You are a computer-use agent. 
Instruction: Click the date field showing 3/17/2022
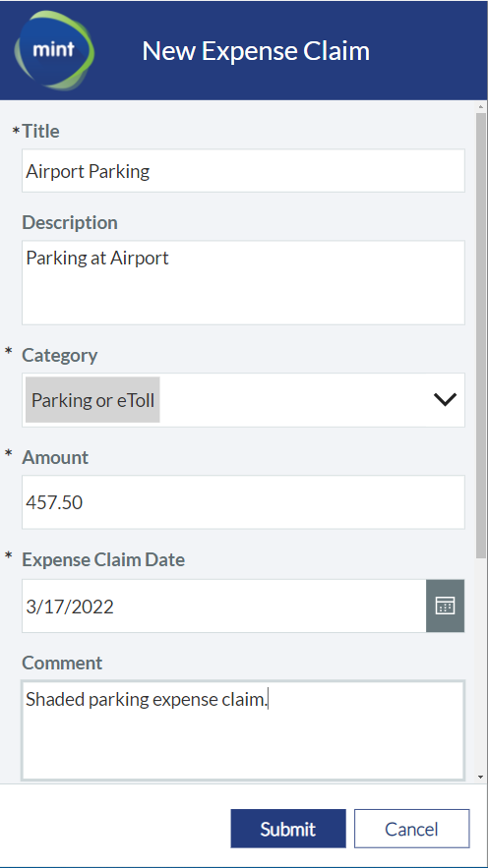(x=223, y=607)
